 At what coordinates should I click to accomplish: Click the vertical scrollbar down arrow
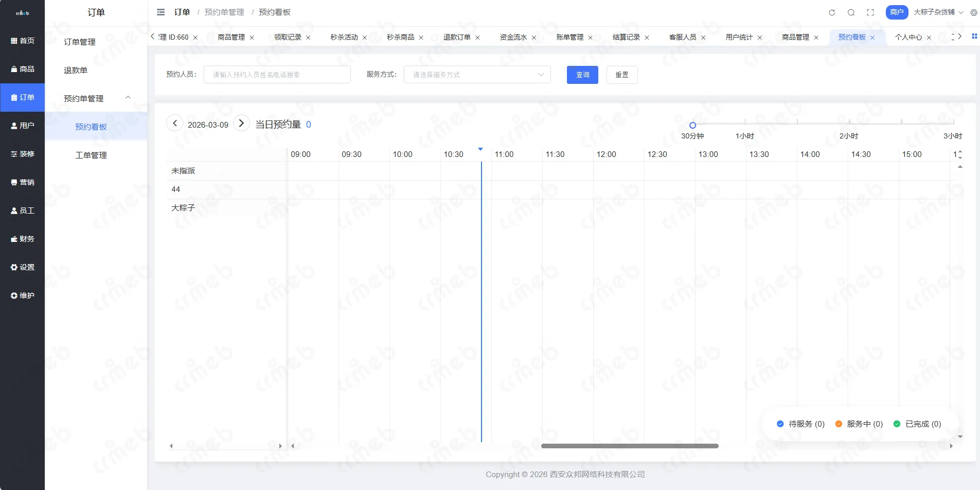[x=960, y=436]
